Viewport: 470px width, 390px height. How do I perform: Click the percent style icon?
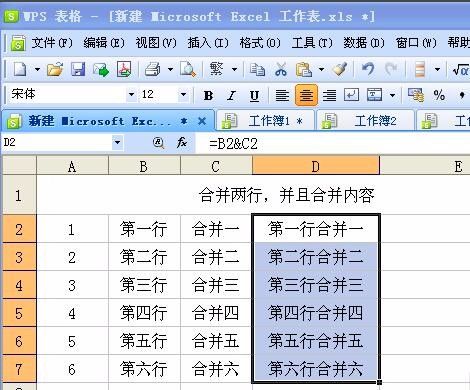(439, 95)
